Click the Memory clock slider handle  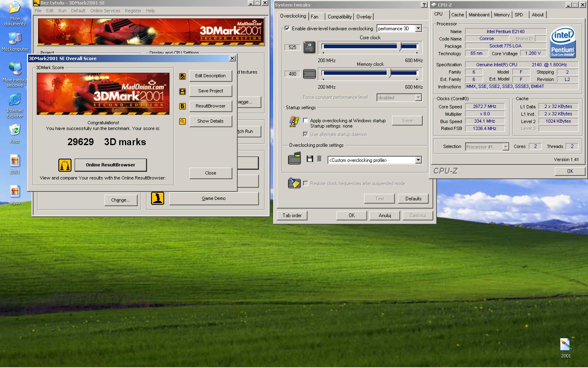(x=389, y=73)
